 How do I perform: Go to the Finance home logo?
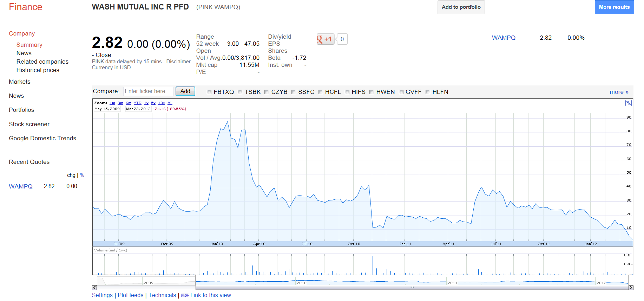[x=26, y=7]
